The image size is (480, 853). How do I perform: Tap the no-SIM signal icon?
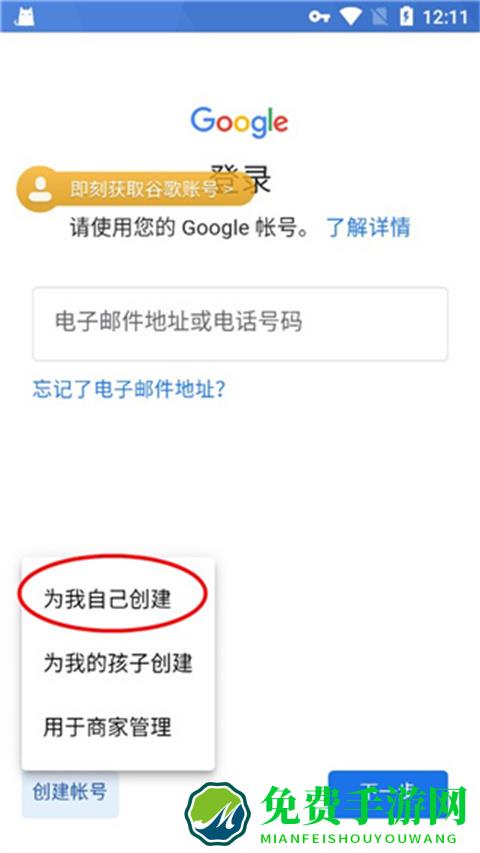point(379,17)
